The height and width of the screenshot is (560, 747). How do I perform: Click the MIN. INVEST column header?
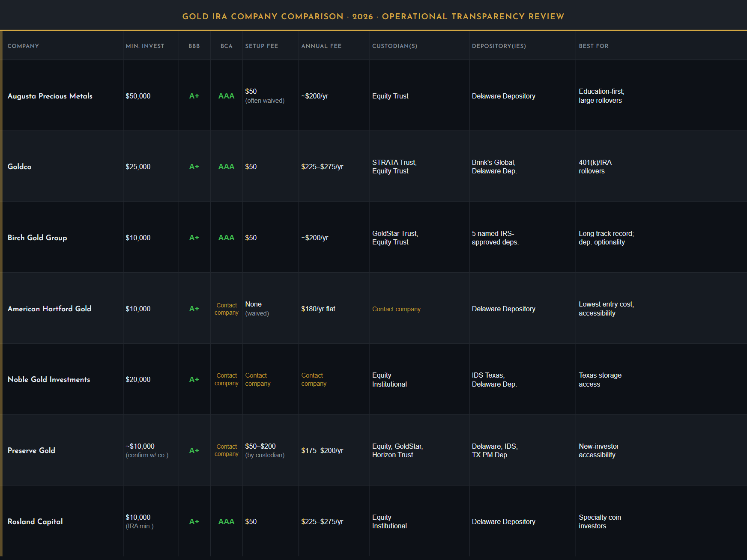click(x=145, y=46)
